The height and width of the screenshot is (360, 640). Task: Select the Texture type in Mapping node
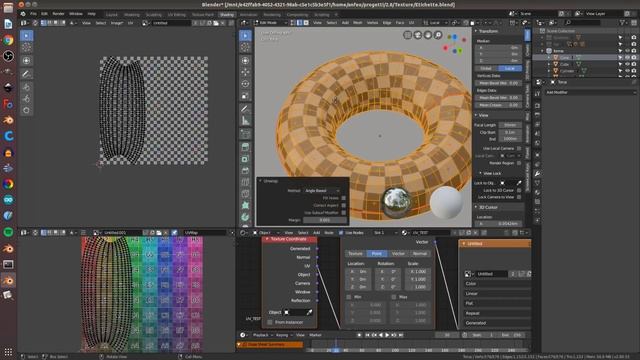point(355,253)
